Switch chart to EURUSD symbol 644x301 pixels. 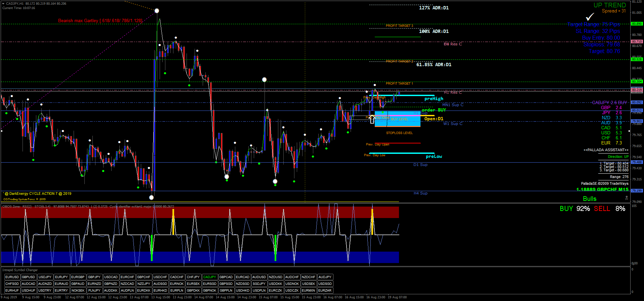click(12, 277)
